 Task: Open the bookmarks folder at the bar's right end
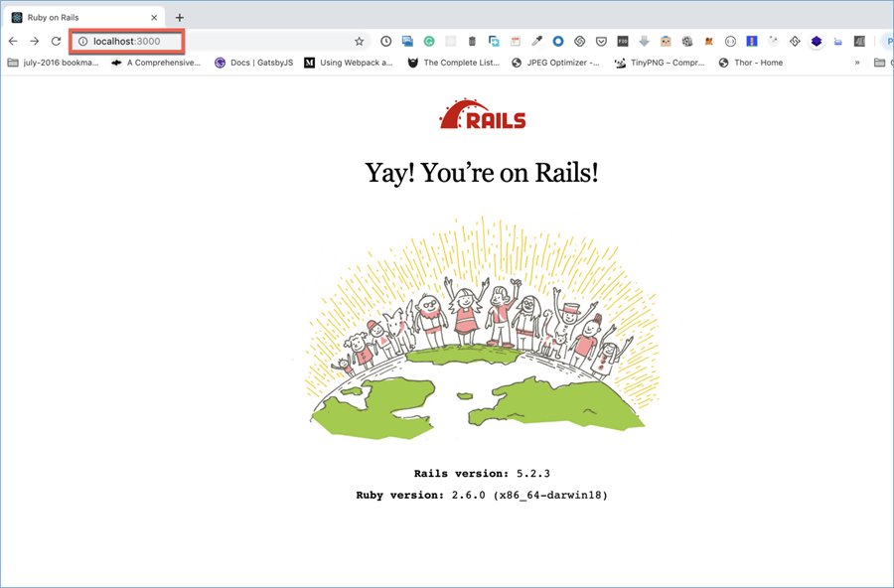click(880, 62)
